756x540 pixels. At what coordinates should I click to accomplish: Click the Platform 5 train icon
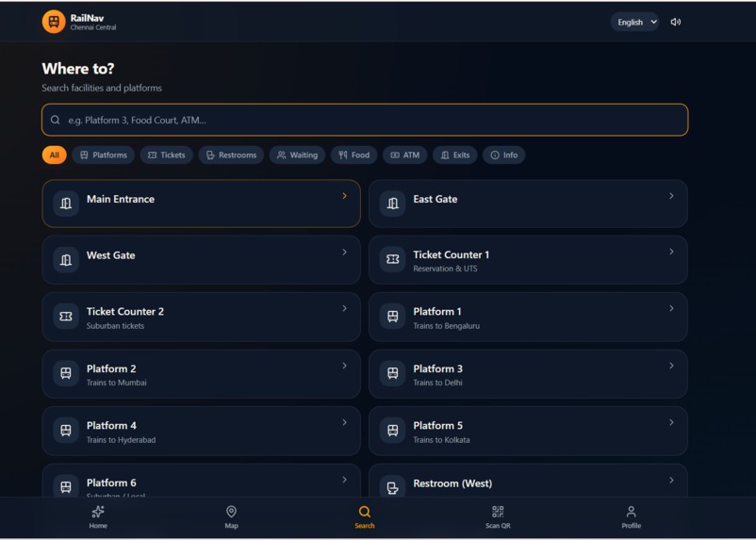pyautogui.click(x=392, y=430)
